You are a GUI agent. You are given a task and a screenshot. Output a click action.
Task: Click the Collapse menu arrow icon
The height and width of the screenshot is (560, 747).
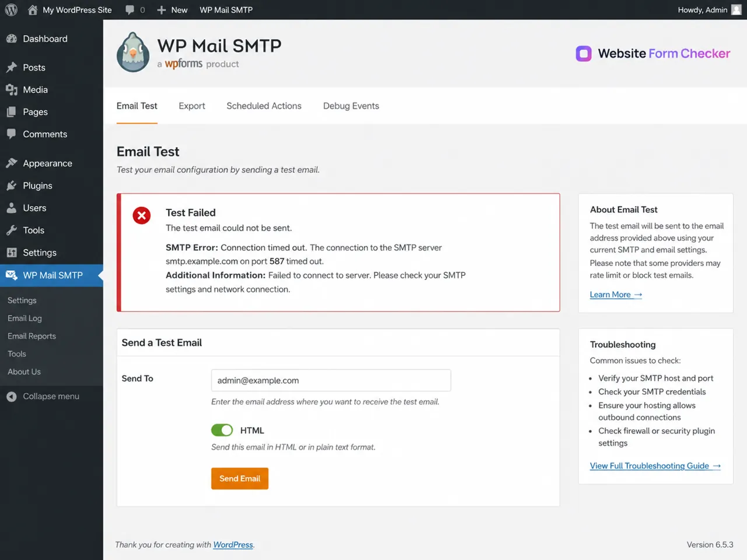click(x=12, y=397)
